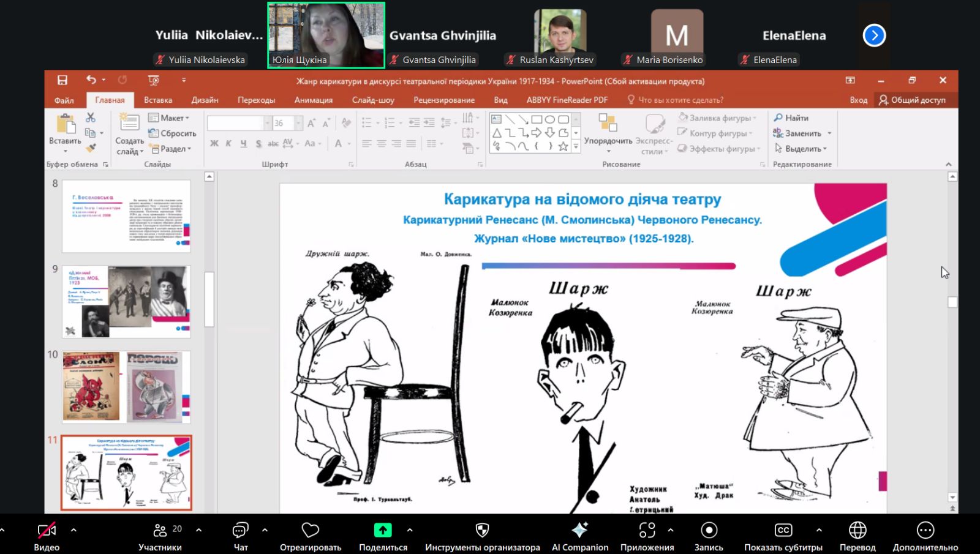The image size is (980, 554).
Task: Click the Paste (Вставить) clipboard icon
Action: tap(65, 124)
